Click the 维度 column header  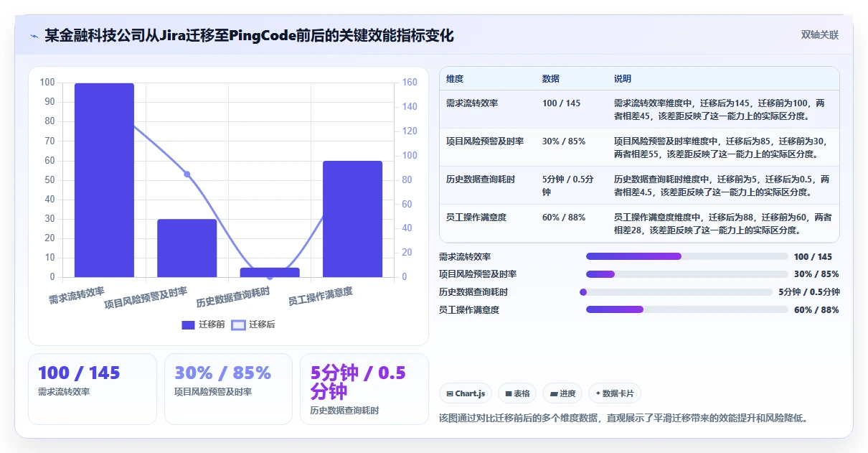pyautogui.click(x=455, y=79)
